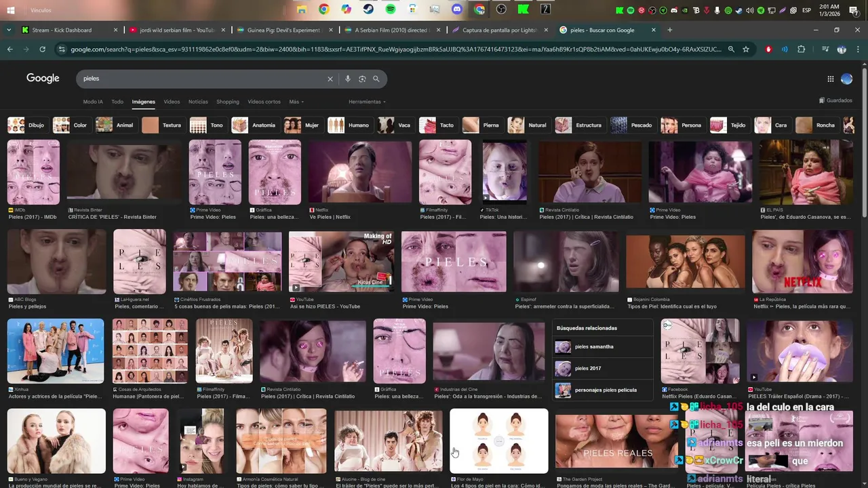Switch to the Captura de pantalla Lightshot tab
The height and width of the screenshot is (488, 868).
tap(500, 30)
